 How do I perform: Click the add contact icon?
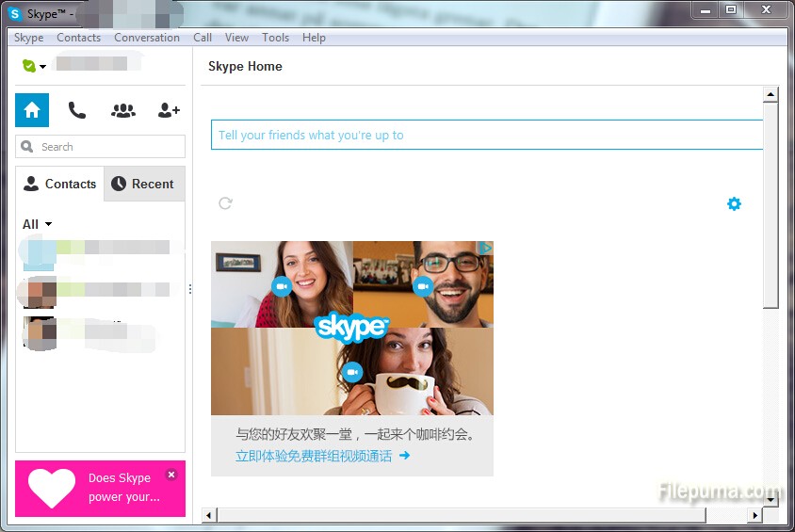click(x=169, y=110)
